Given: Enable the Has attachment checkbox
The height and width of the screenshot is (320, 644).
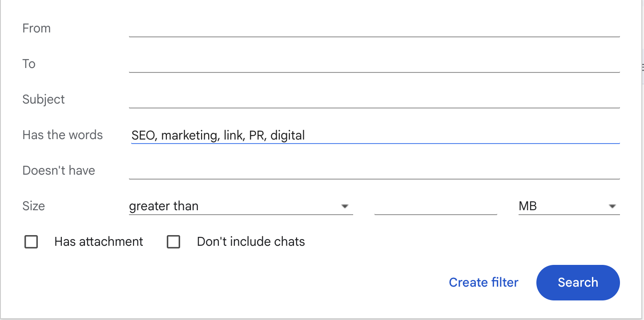Looking at the screenshot, I should click(x=31, y=242).
